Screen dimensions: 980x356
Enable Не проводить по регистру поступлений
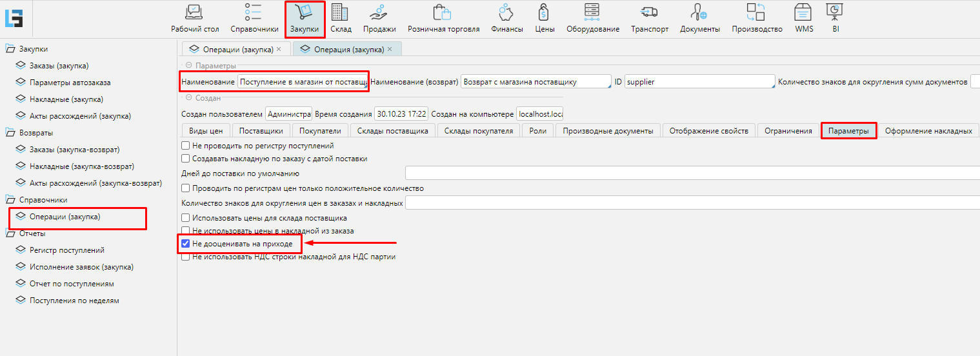coord(186,146)
